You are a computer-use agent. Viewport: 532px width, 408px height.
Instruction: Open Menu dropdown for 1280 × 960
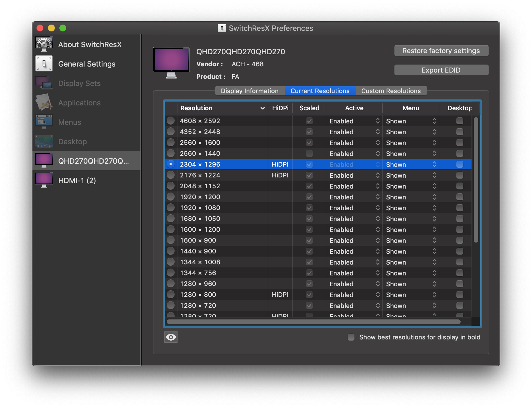click(x=411, y=284)
